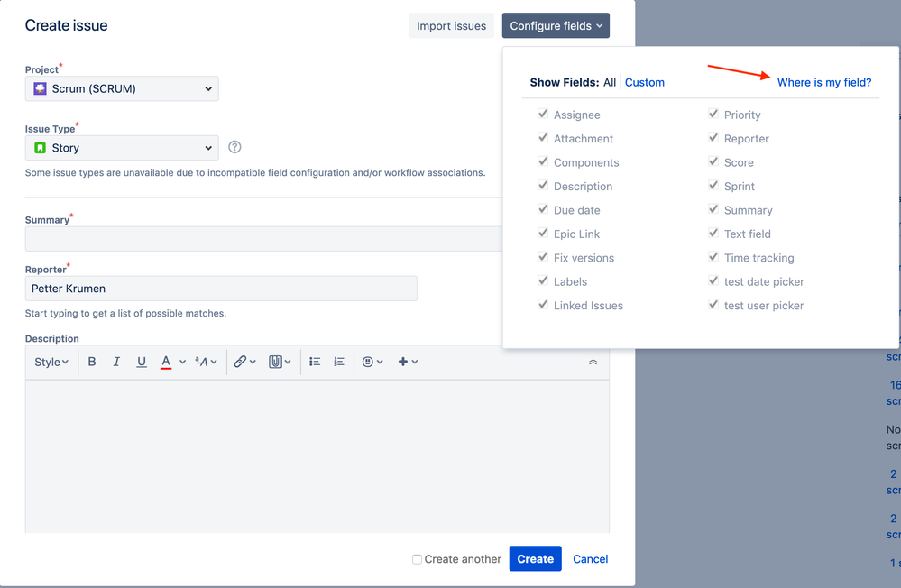Insert bullet list
This screenshot has height=588, width=901.
tap(315, 362)
